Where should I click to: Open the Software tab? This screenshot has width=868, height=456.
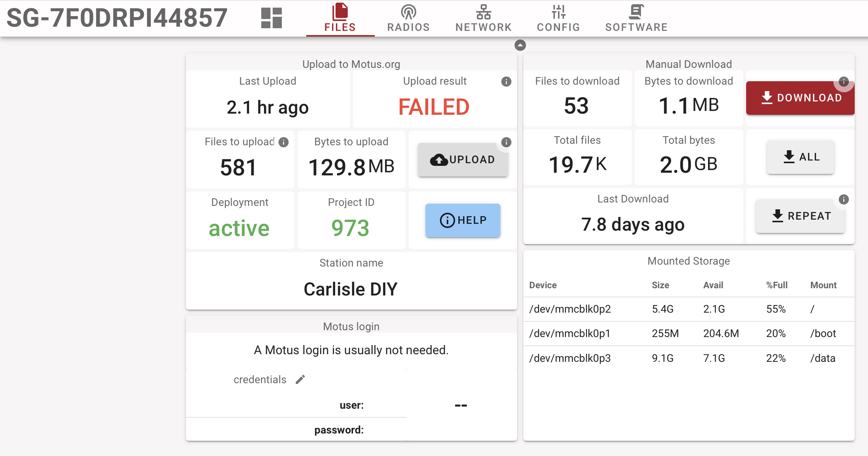[636, 18]
